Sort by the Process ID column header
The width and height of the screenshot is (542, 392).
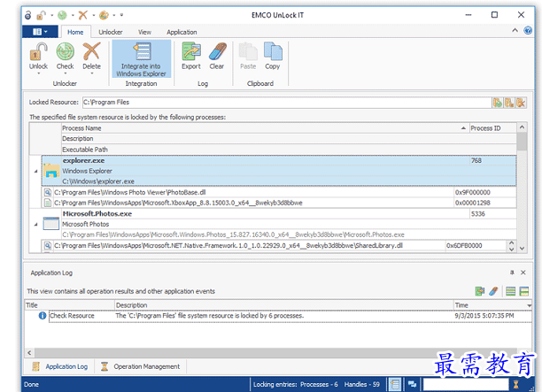point(493,128)
